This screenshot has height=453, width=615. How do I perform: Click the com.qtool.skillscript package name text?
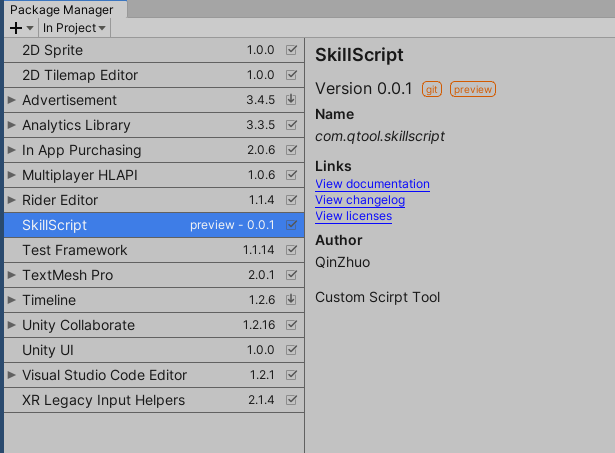pos(380,136)
